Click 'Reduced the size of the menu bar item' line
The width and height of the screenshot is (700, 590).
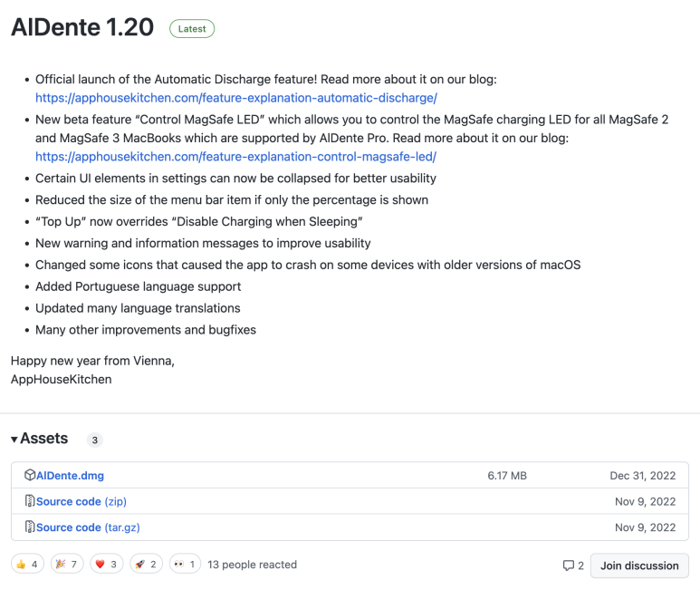click(232, 200)
